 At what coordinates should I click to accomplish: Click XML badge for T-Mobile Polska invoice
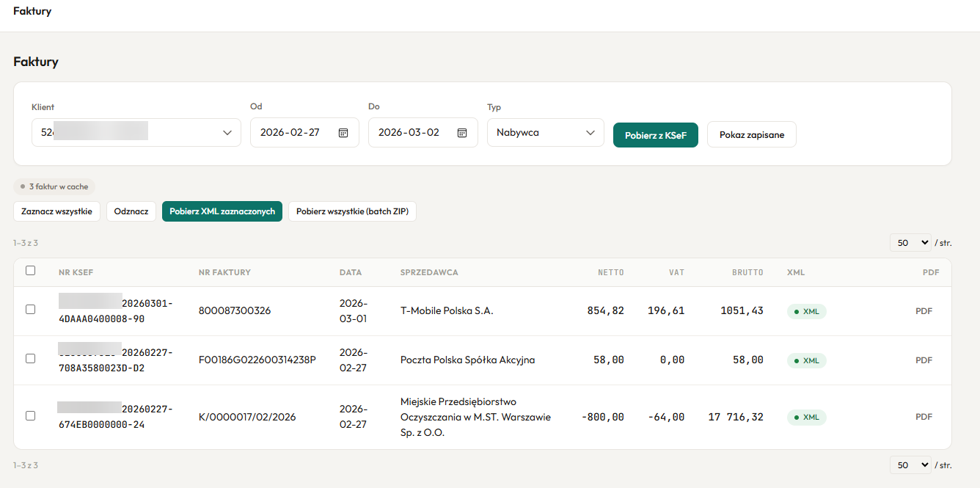tap(807, 311)
